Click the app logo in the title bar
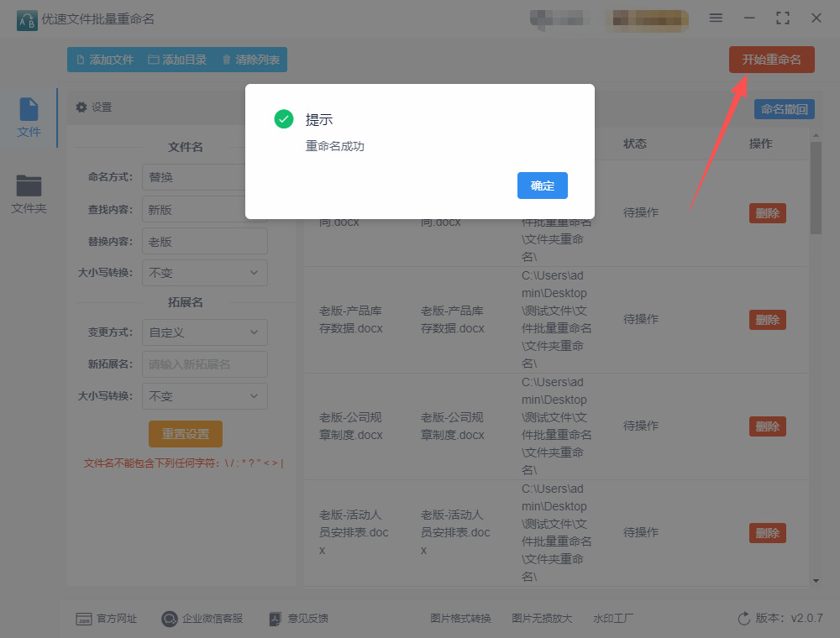Viewport: 840px width, 638px height. point(27,20)
